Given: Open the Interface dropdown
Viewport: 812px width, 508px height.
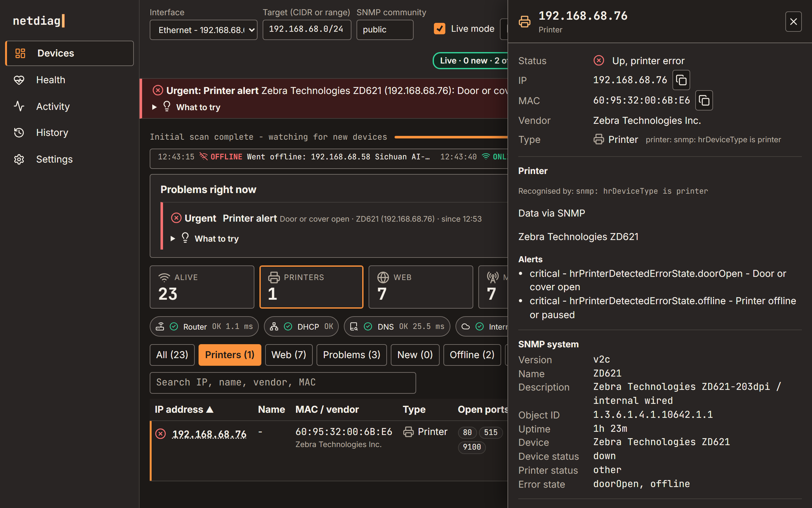Looking at the screenshot, I should point(203,30).
